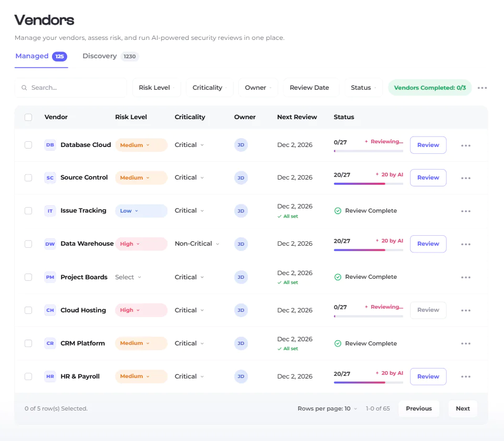The width and height of the screenshot is (504, 441).
Task: Click the Vendors Completed 0/3 badge
Action: [430, 88]
